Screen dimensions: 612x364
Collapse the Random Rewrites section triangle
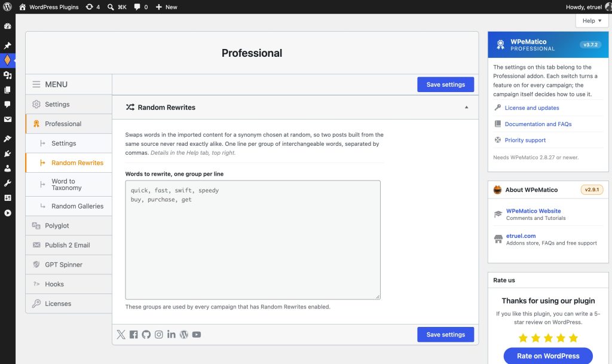466,108
